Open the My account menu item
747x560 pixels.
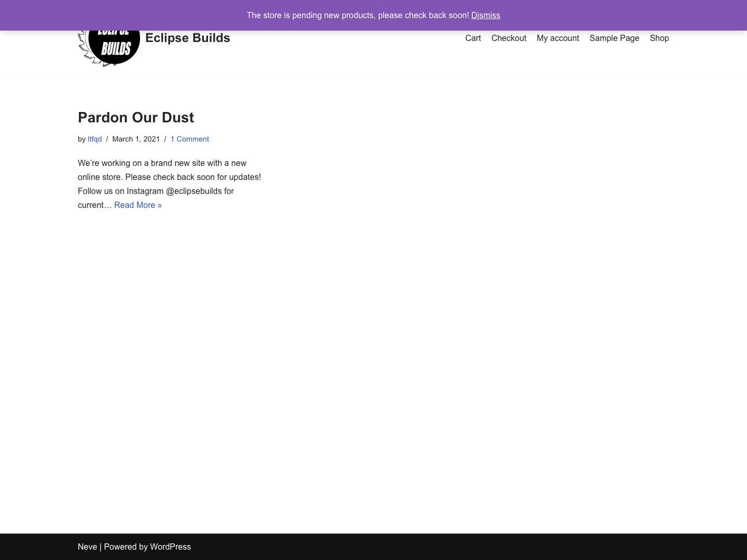pos(558,38)
